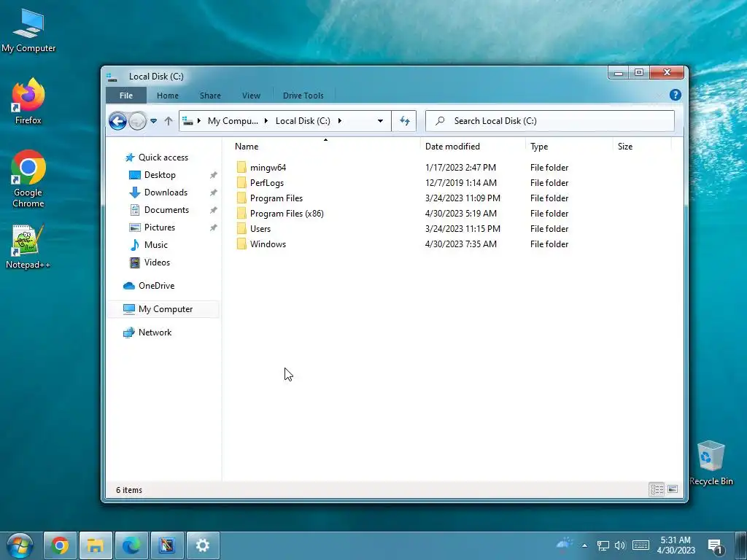The width and height of the screenshot is (747, 560).
Task: Open the network tray icon
Action: point(603,545)
